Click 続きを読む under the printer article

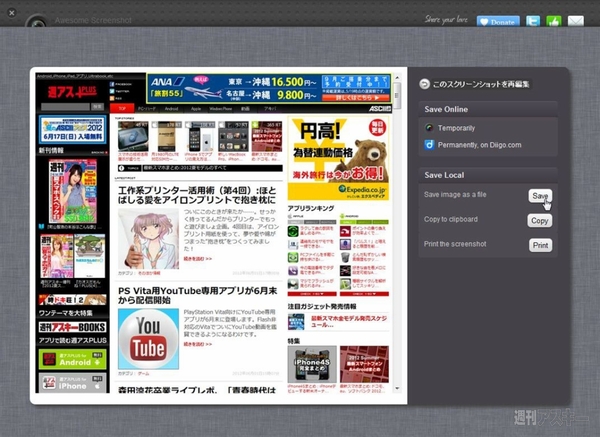[197, 259]
